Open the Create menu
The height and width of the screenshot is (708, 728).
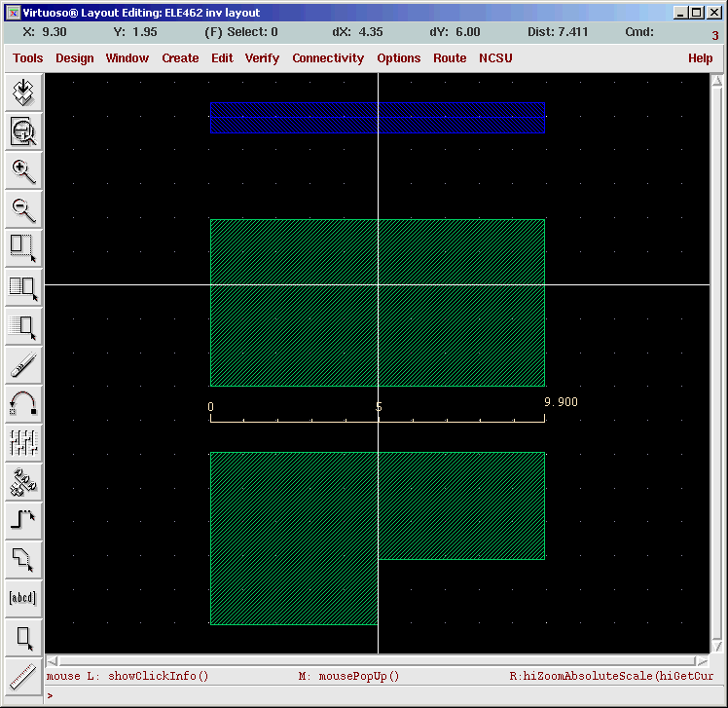180,58
